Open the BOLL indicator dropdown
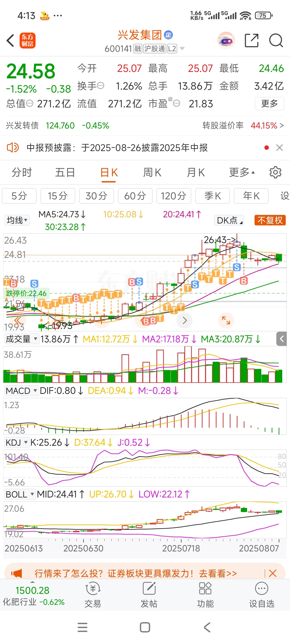 click(20, 494)
